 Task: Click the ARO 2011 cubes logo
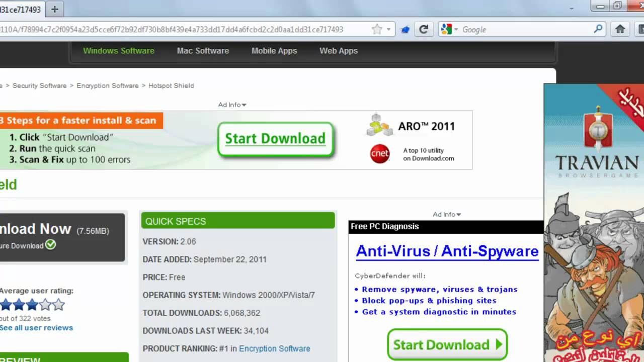(379, 125)
